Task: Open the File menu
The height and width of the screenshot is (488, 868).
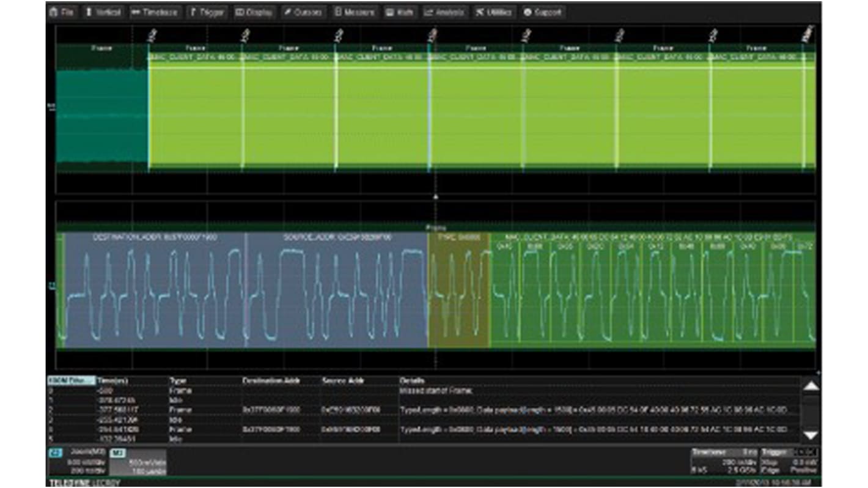Action: 62,12
